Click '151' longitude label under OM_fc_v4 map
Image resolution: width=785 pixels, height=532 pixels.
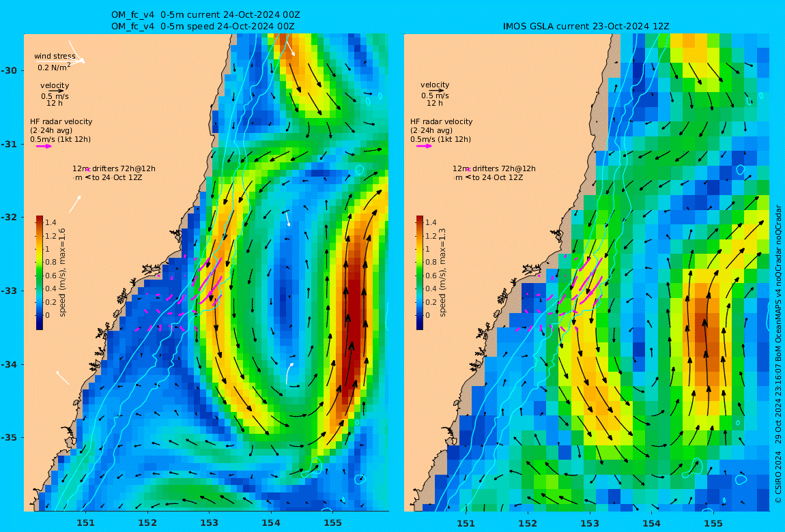[85, 523]
